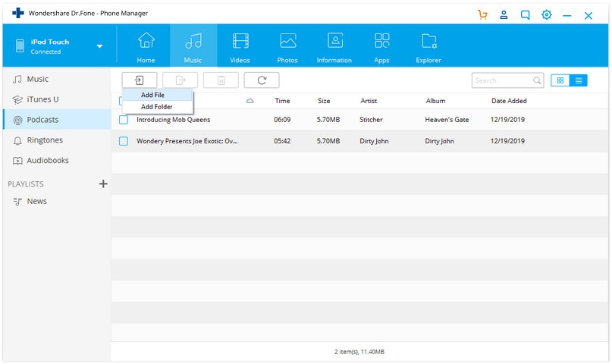Image resolution: width=612 pixels, height=364 pixels.
Task: Click the 06:09 time value
Action: tap(282, 120)
